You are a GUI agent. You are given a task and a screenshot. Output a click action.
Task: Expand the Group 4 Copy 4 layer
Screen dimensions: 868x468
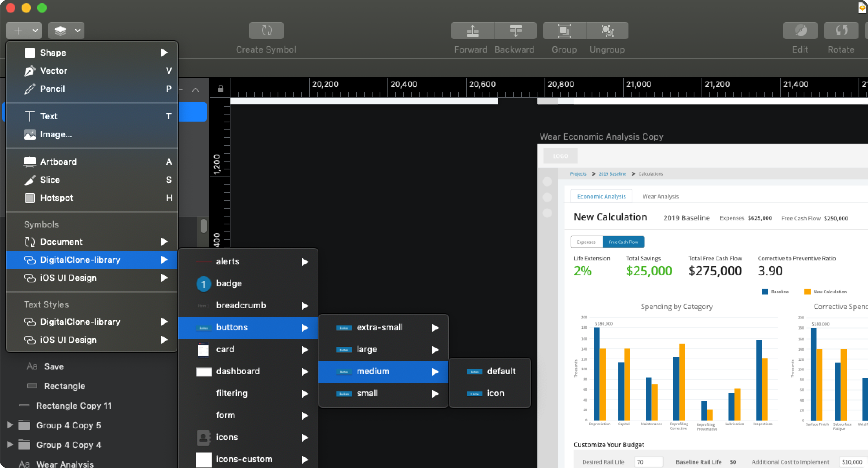tap(10, 445)
